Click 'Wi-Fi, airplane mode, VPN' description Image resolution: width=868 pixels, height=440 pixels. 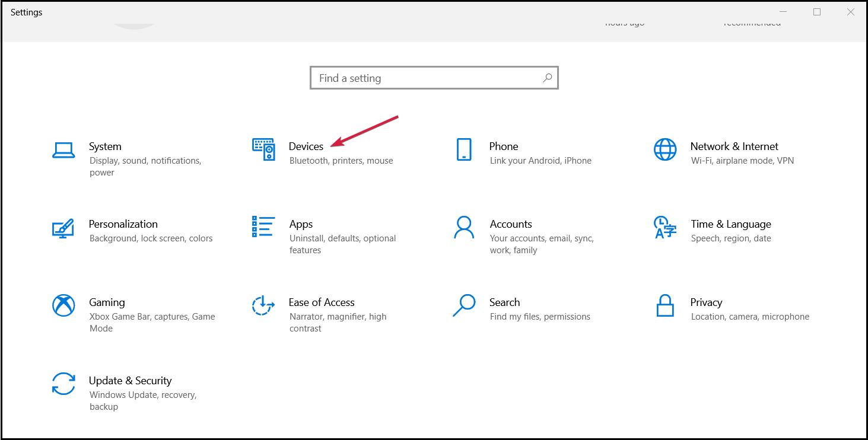point(742,161)
